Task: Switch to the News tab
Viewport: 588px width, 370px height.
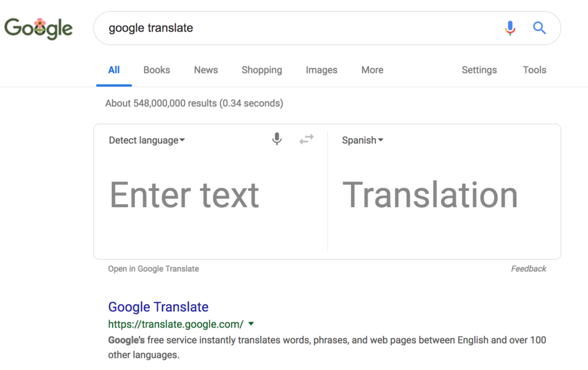Action: pos(206,70)
